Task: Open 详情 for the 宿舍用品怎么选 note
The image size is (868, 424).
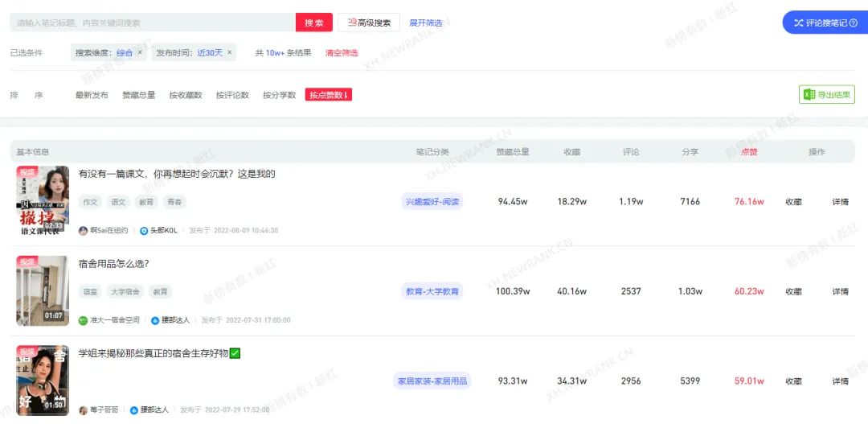Action: coord(840,291)
